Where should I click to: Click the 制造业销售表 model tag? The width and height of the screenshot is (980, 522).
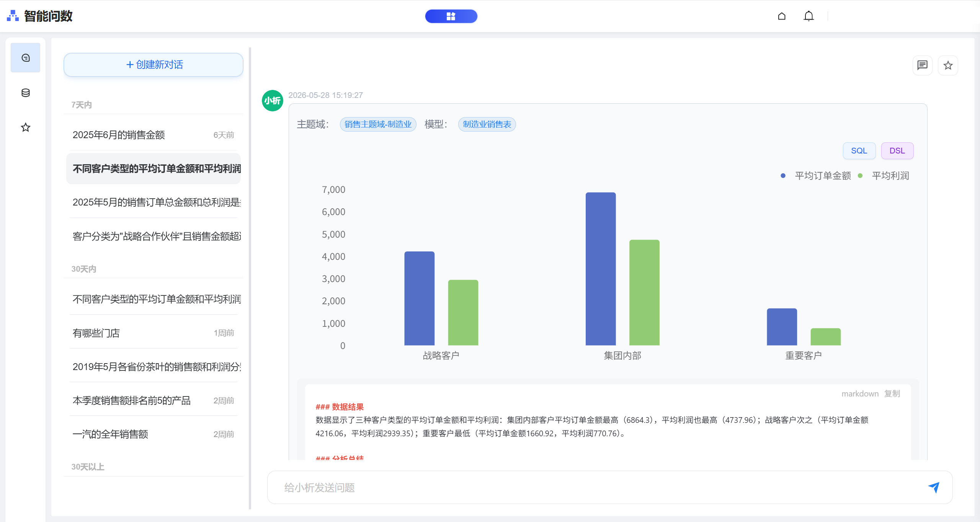pos(487,124)
